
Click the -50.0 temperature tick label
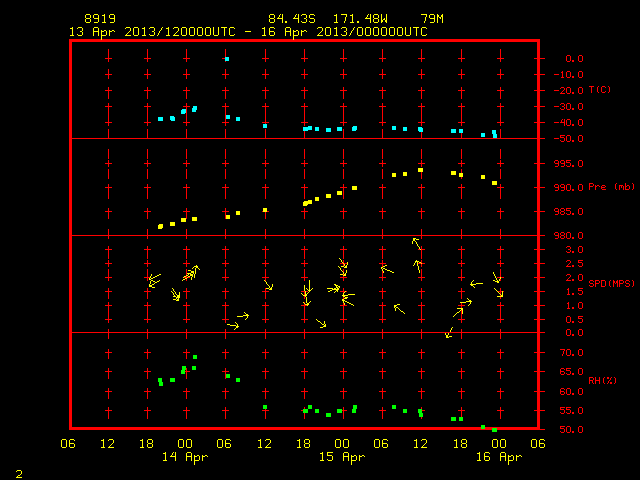click(x=569, y=139)
